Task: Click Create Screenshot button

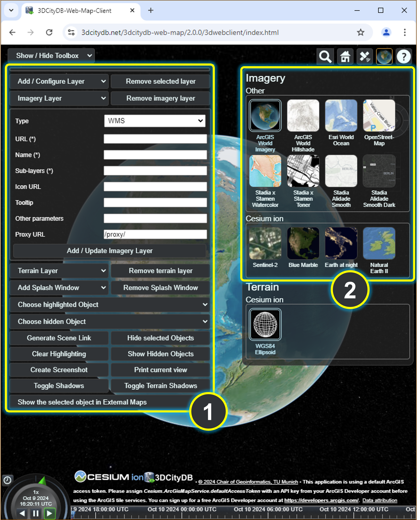Action: click(x=59, y=370)
